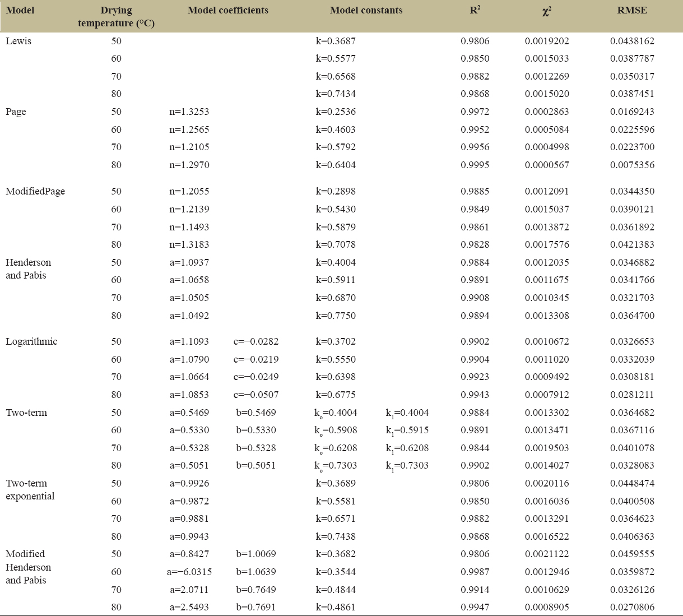The height and width of the screenshot is (616, 683).
Task: Select the n=1.3253 coefficient cell
Action: pyautogui.click(x=189, y=112)
